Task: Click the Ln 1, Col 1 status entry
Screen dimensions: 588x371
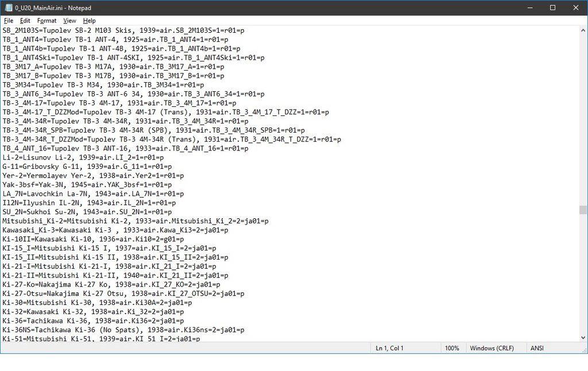Action: 390,348
